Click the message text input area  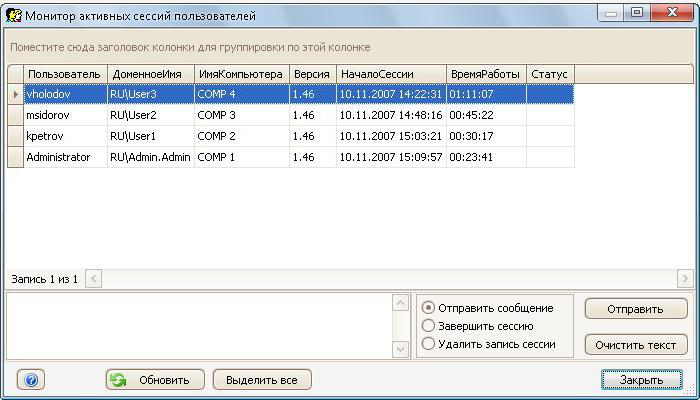(x=199, y=326)
